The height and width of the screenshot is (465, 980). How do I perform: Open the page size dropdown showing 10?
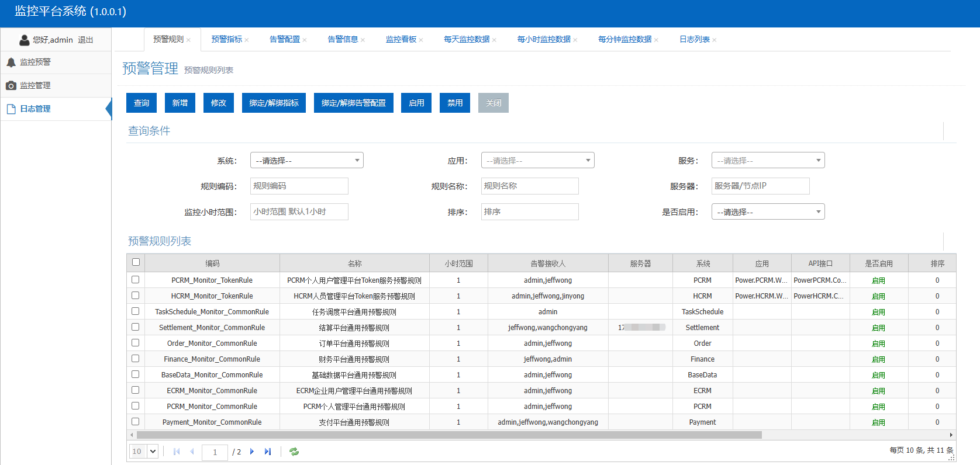[x=144, y=452]
